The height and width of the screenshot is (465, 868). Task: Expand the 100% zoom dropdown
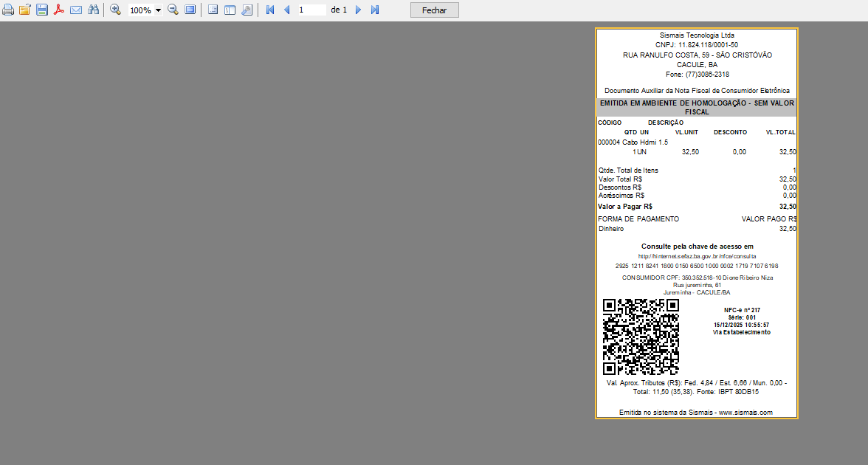(158, 10)
